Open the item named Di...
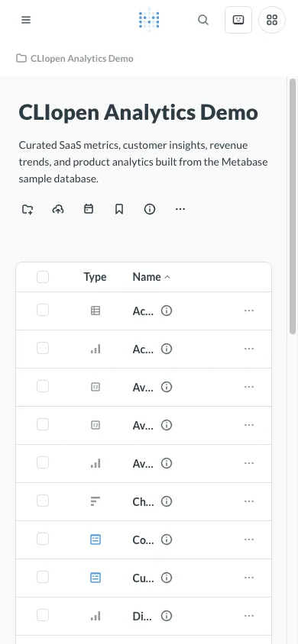 tap(143, 616)
